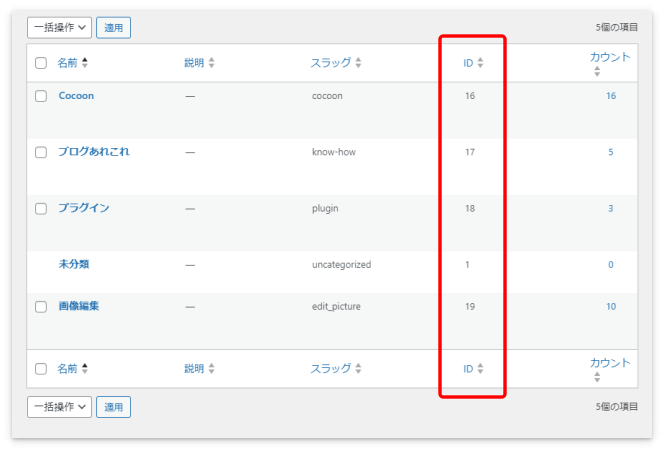The height and width of the screenshot is (451, 664).
Task: Click the sort arrows beside header スラッグ
Action: tap(358, 63)
